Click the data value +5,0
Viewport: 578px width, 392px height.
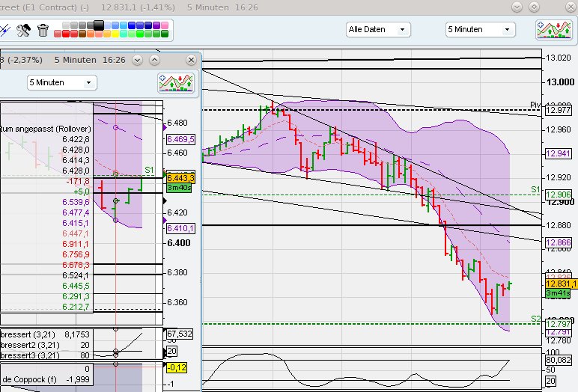(x=81, y=192)
